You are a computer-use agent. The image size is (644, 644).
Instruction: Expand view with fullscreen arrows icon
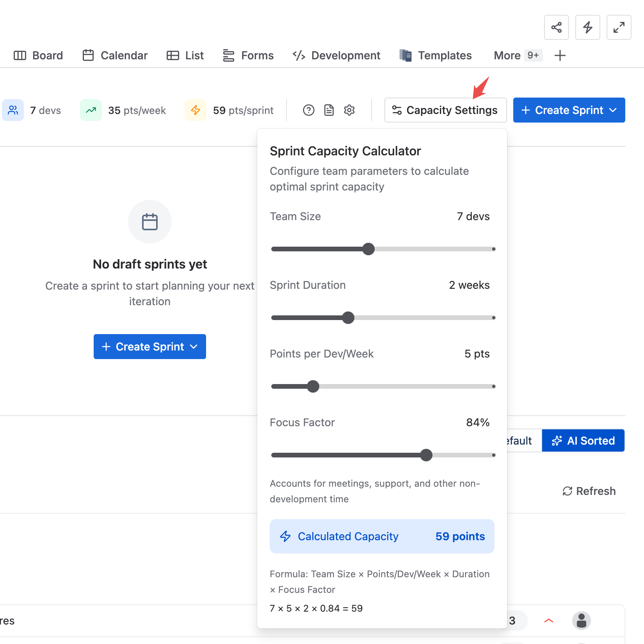tap(619, 27)
